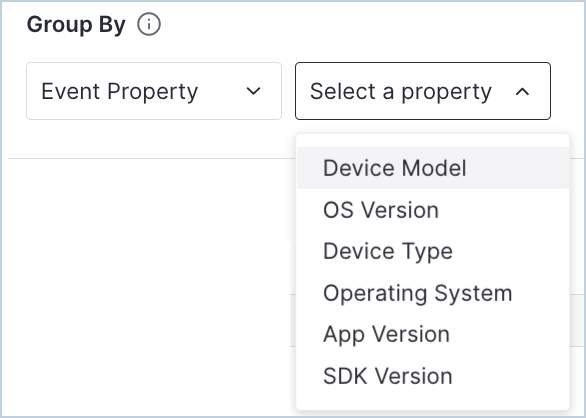Screen dimensions: 586x418
Task: Group results by Operating System
Action: coord(433,293)
